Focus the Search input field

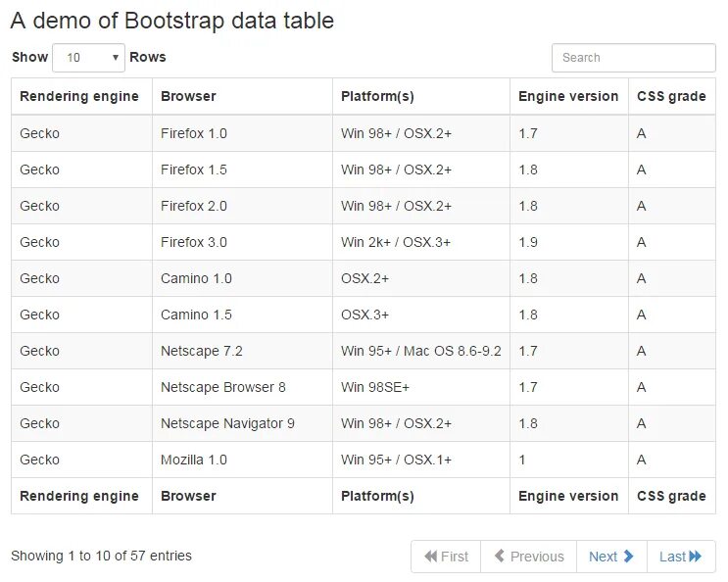pyautogui.click(x=633, y=58)
